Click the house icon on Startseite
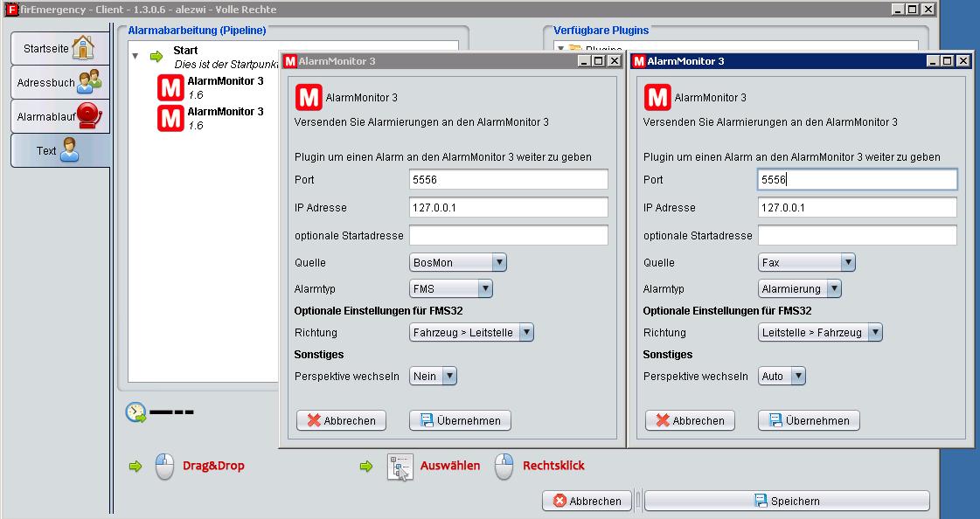The height and width of the screenshot is (519, 980). click(82, 47)
